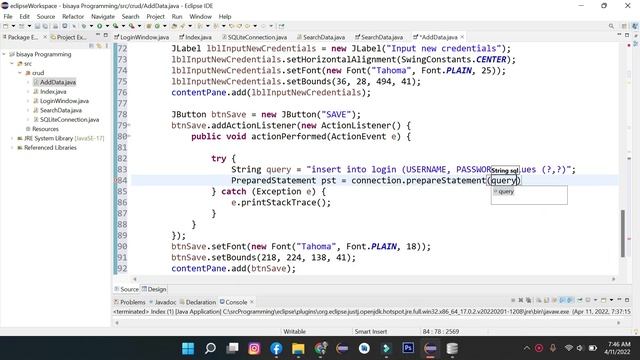The image size is (640, 360).
Task: Click the Display Selected Console icon
Action: pos(588,300)
